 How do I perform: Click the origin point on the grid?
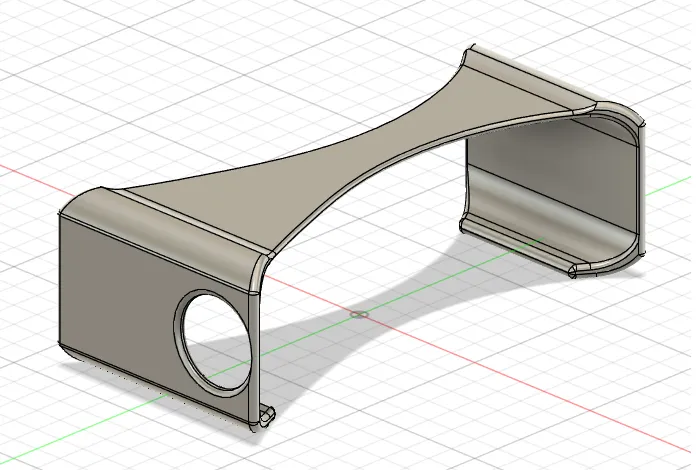[x=359, y=315]
